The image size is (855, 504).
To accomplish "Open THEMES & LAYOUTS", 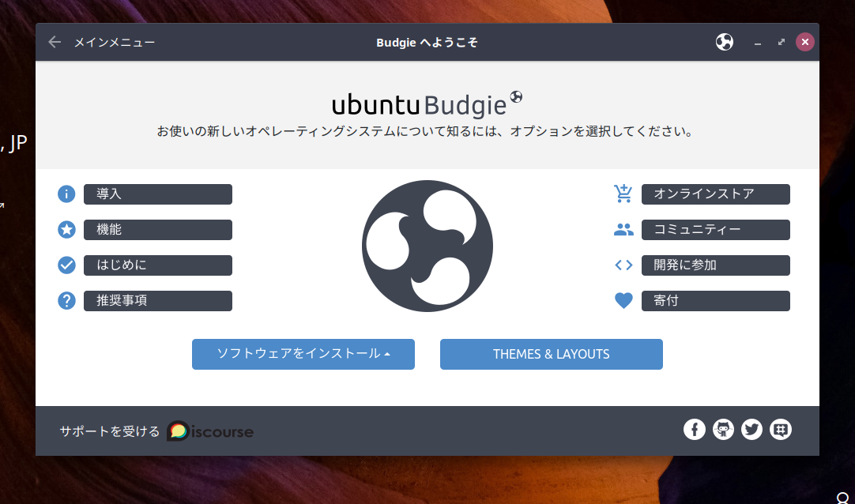I will point(552,354).
